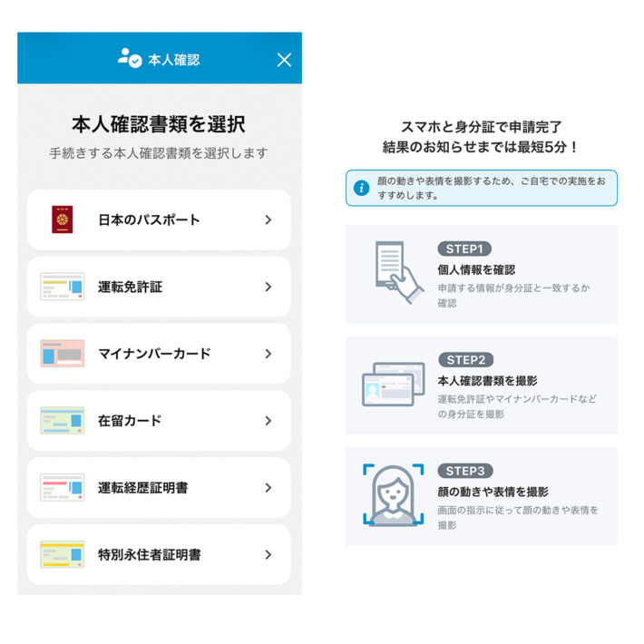Click the STEP2 badge

(x=465, y=360)
